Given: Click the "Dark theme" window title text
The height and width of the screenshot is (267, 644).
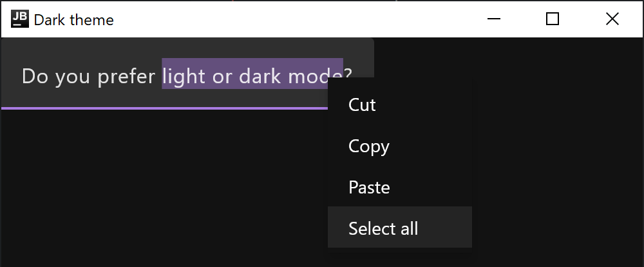Looking at the screenshot, I should (73, 20).
